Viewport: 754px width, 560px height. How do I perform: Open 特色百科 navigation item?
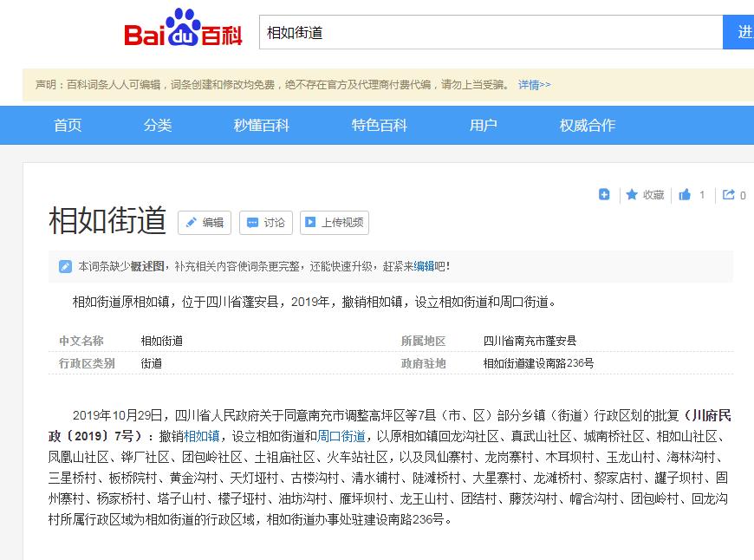379,126
